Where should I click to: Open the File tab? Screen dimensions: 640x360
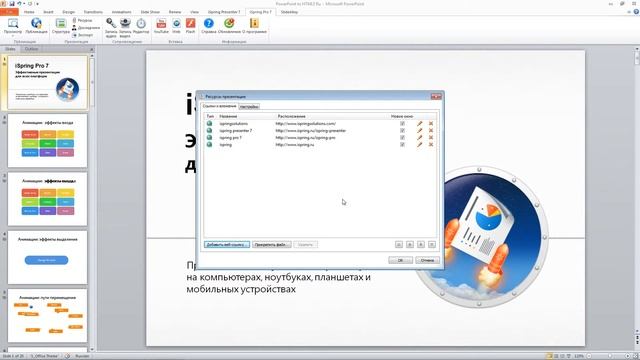(9, 12)
